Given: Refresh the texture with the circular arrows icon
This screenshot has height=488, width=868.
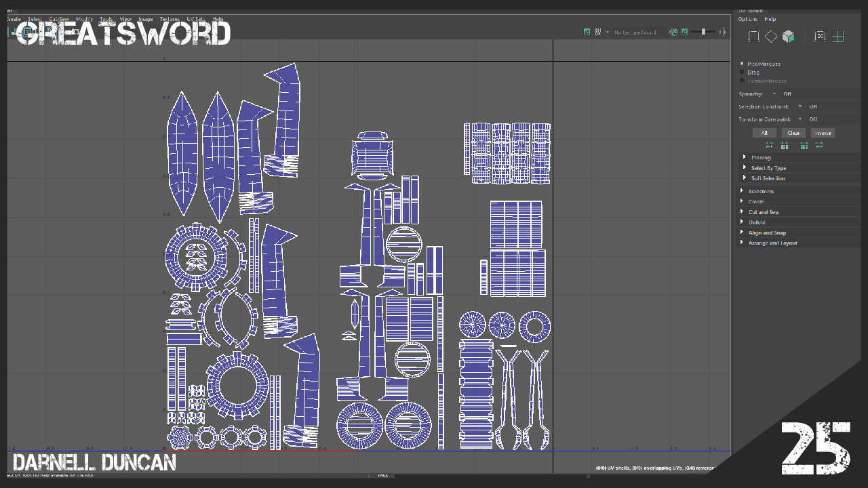Looking at the screenshot, I should pos(673,31).
